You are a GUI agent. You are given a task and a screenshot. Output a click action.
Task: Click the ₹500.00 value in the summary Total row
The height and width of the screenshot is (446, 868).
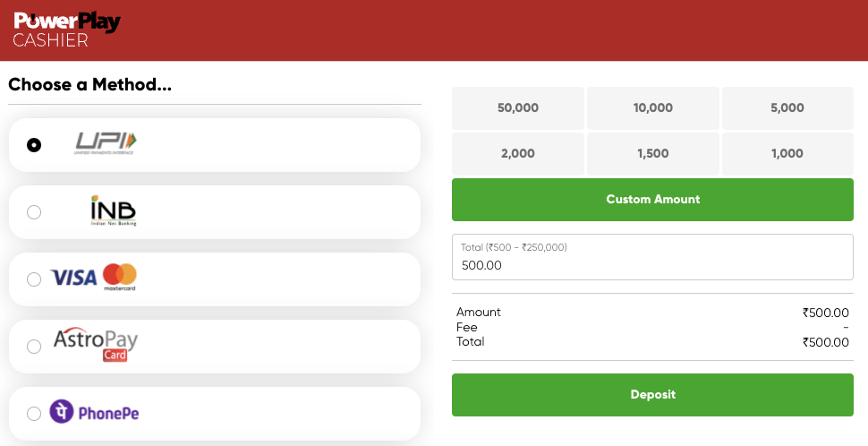pyautogui.click(x=825, y=342)
